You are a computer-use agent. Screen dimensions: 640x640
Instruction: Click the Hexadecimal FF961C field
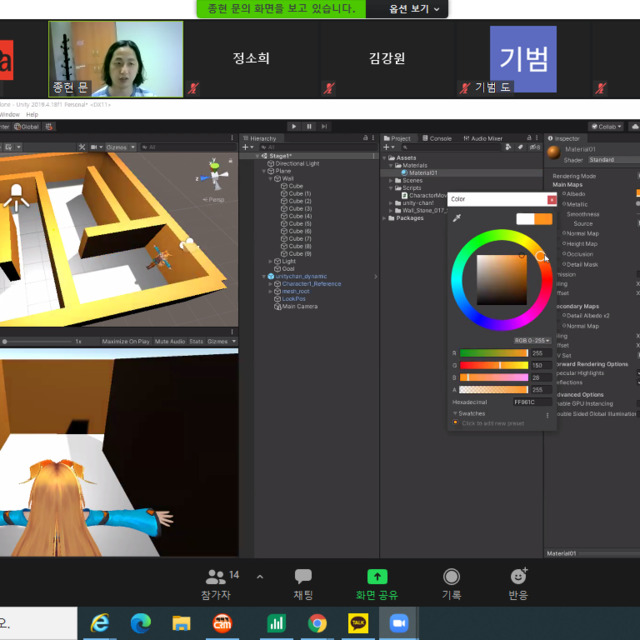[x=532, y=402]
